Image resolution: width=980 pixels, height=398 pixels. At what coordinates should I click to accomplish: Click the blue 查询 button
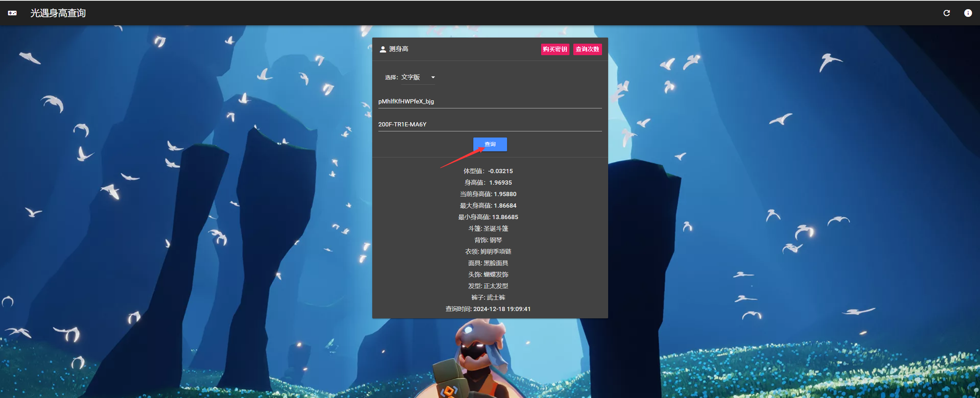pyautogui.click(x=490, y=144)
